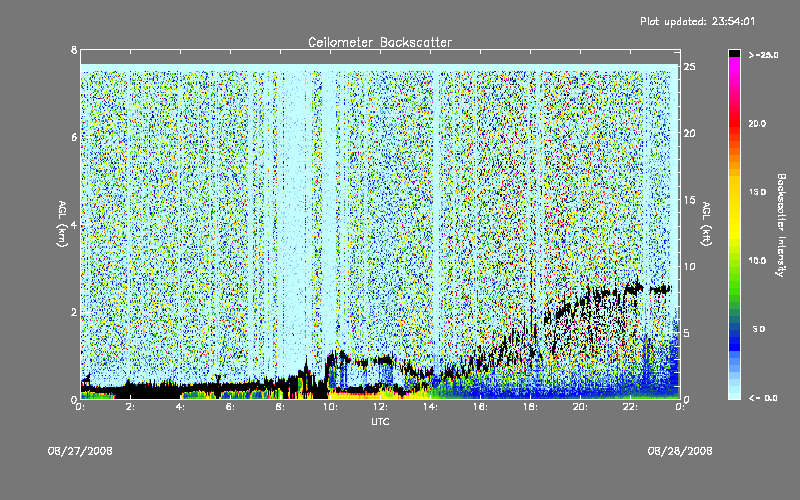Click the '25' tick on the kft axis

(689, 67)
